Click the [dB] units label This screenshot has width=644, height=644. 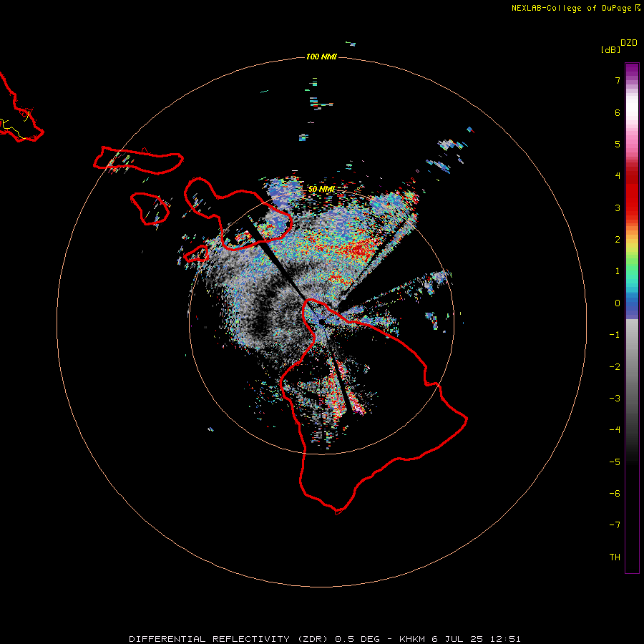(x=610, y=50)
